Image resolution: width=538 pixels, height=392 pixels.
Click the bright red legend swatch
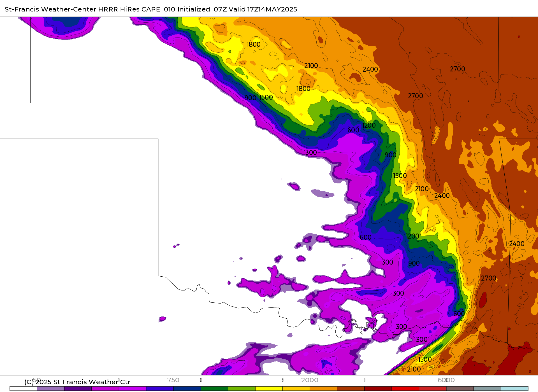point(405,388)
